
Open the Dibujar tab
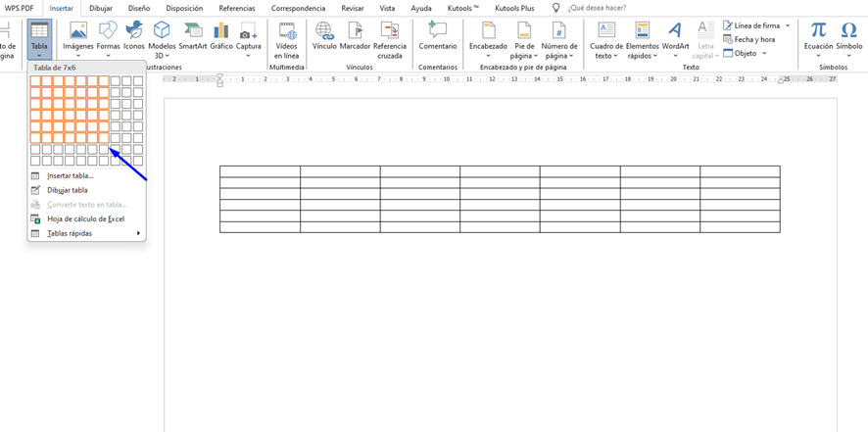click(101, 8)
